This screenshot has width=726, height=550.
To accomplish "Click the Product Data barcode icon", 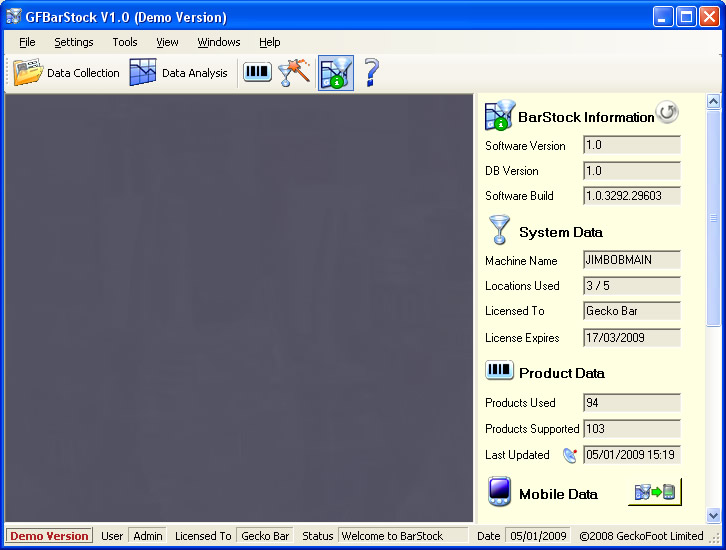I will [499, 370].
